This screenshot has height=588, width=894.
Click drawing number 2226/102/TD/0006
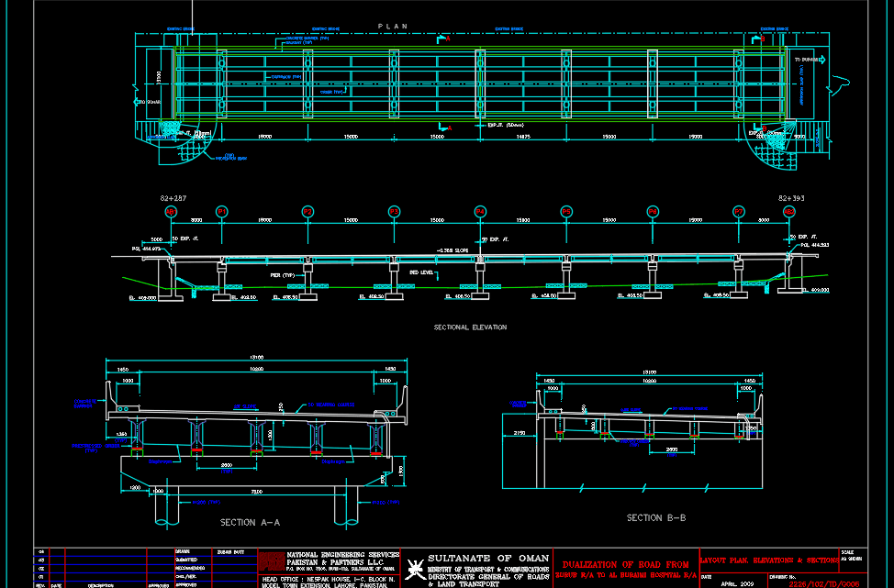(x=824, y=584)
